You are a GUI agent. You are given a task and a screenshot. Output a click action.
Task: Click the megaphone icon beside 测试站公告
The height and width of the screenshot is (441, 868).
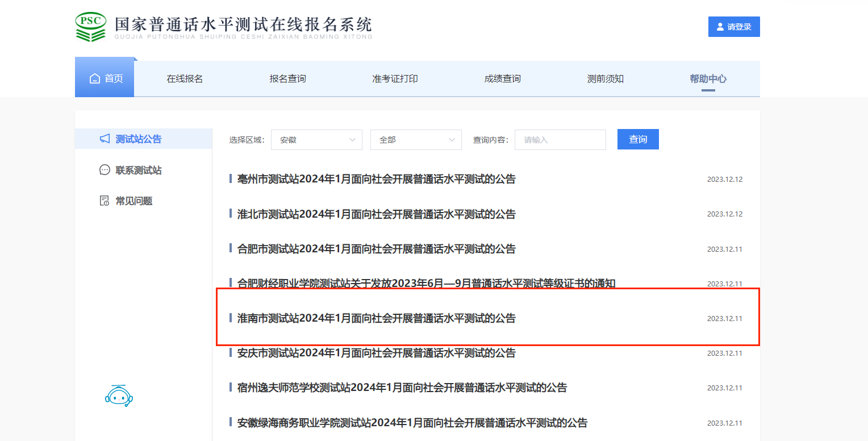coord(105,139)
